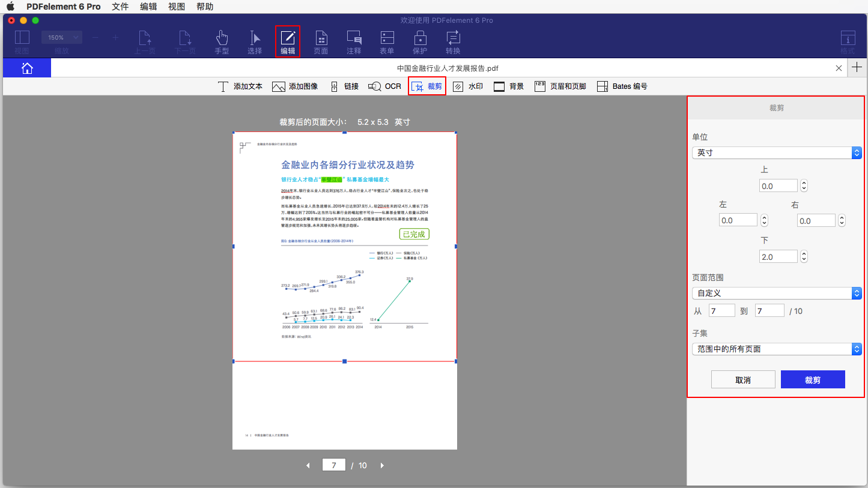The width and height of the screenshot is (868, 488).
Task: Expand the subset dropdown 范围中的所有页面
Action: pyautogui.click(x=777, y=349)
